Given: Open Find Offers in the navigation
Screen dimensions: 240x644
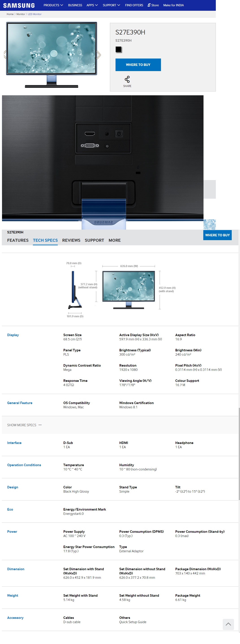Looking at the screenshot, I should [x=134, y=5].
